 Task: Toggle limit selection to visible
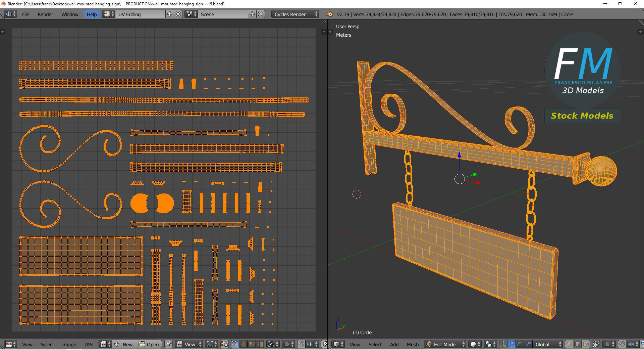[x=596, y=344]
